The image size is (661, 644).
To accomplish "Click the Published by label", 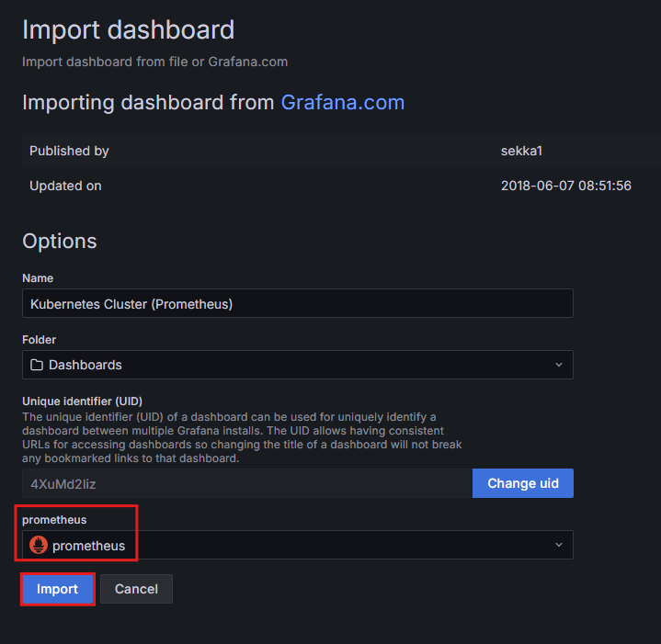I will tap(69, 151).
